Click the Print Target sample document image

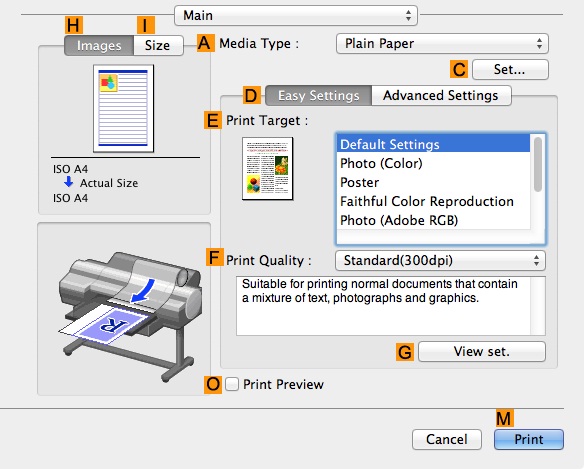coord(267,168)
